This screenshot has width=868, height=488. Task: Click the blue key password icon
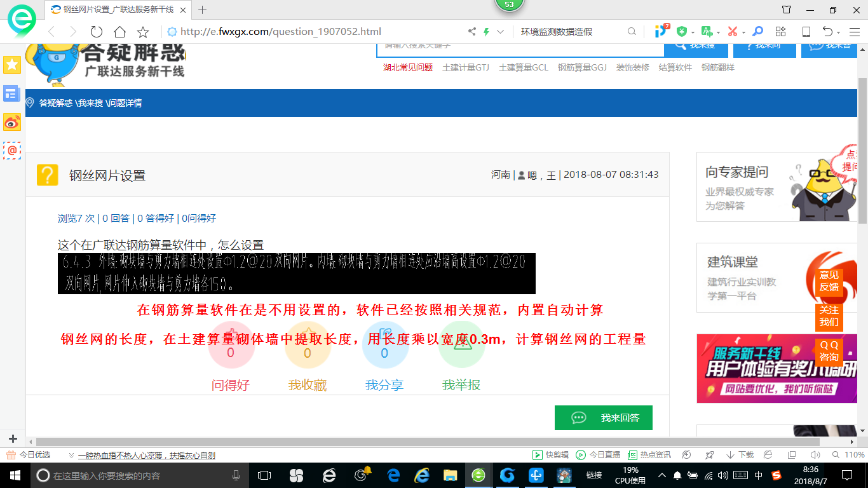coord(757,31)
